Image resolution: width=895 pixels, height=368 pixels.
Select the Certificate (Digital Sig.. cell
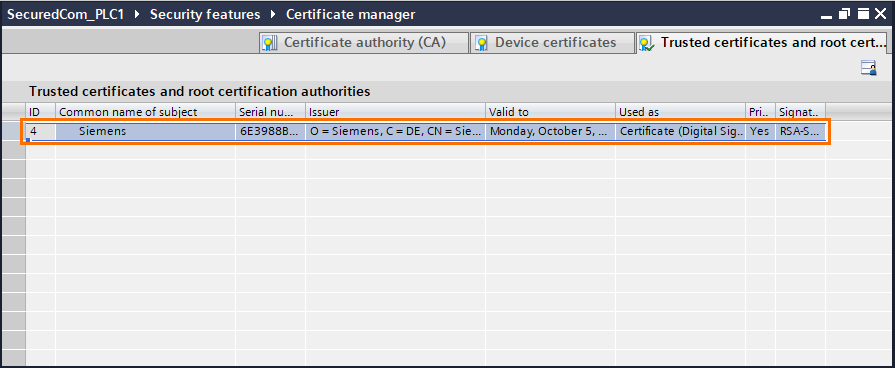click(680, 131)
